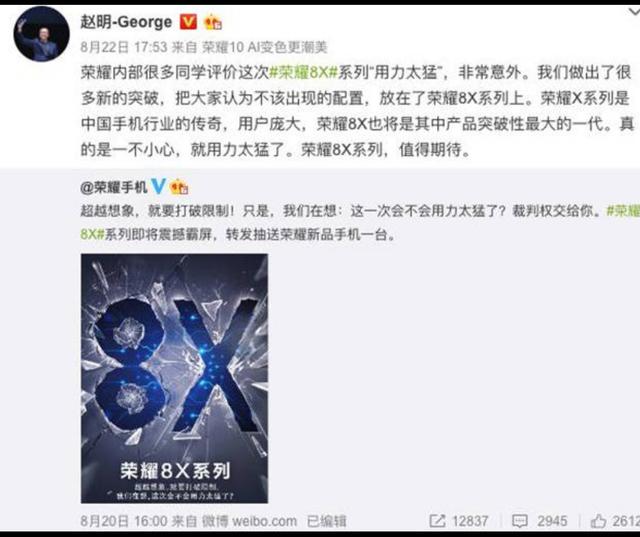Click membership badge next to 荣耀手机
This screenshot has width=640, height=537.
[x=179, y=187]
